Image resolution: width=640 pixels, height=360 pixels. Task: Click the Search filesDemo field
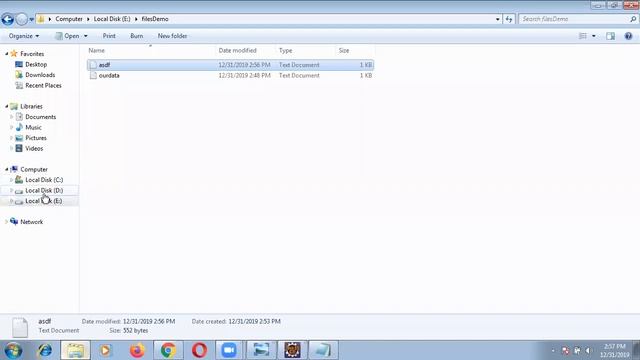[574, 19]
